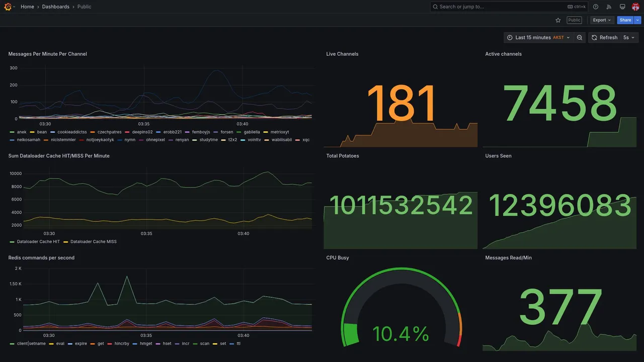Open the user avatar profile menu
This screenshot has height=362, width=644.
(635, 7)
